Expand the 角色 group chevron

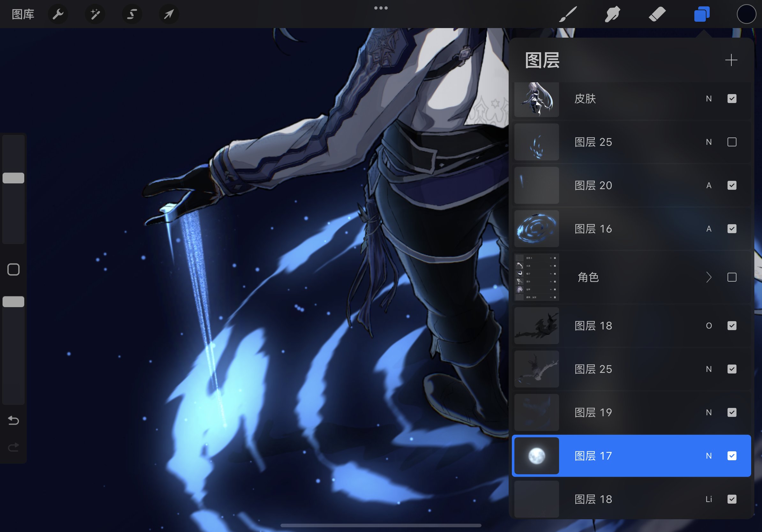(709, 277)
